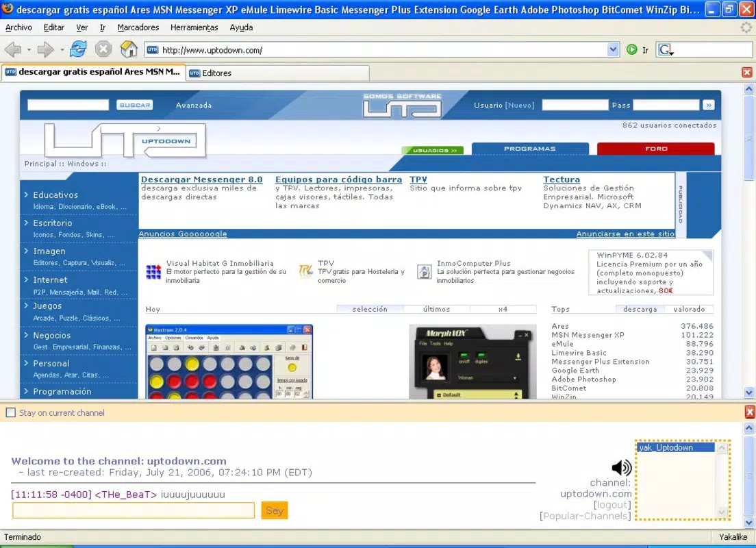Select the selección tab under Hoy

pyautogui.click(x=370, y=309)
